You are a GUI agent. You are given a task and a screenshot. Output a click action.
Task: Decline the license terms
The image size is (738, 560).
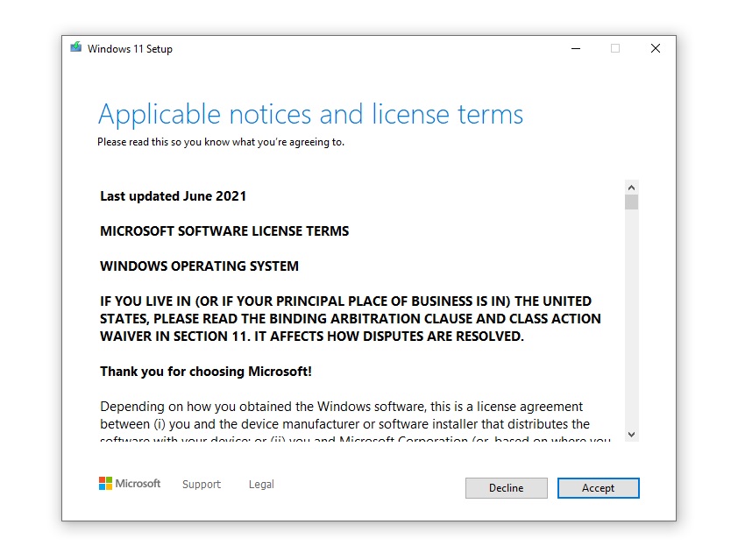click(x=507, y=488)
